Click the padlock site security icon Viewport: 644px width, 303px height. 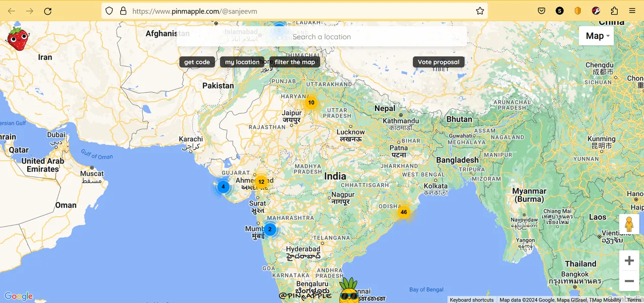pyautogui.click(x=123, y=11)
